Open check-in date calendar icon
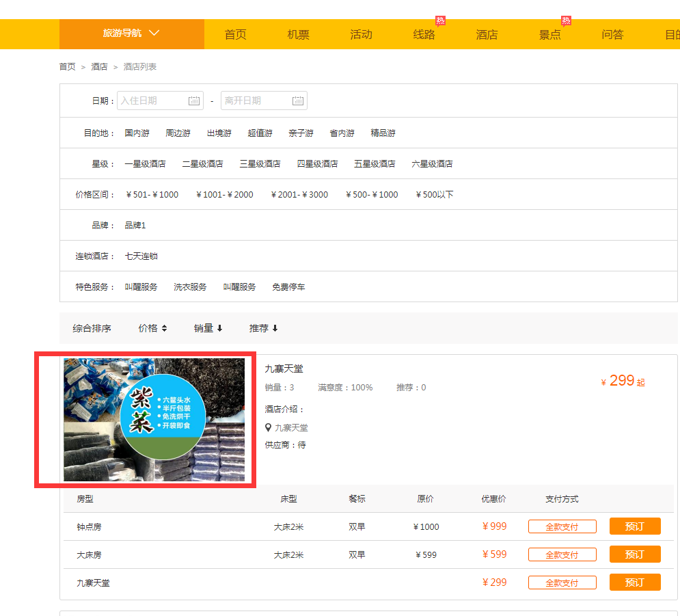680x616 pixels. pos(194,101)
